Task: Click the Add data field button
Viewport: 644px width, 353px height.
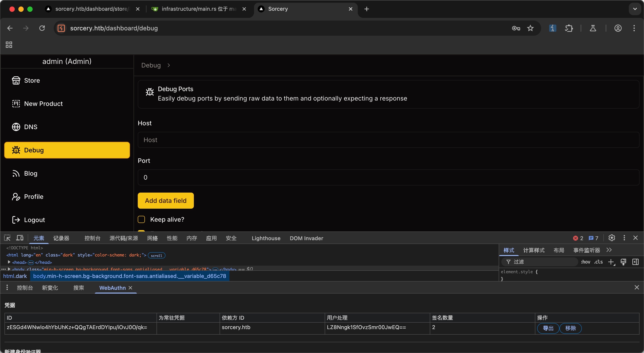Action: coord(166,201)
